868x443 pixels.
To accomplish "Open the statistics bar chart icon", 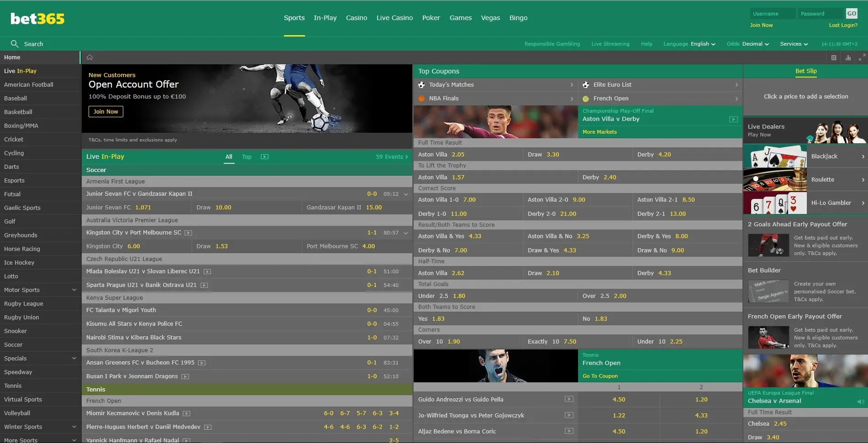I will [848, 58].
